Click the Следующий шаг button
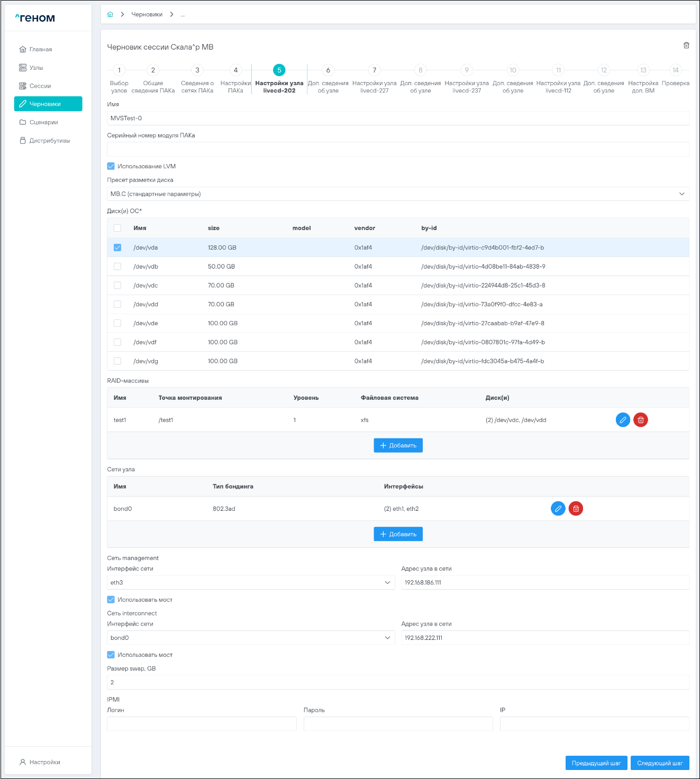The height and width of the screenshot is (779, 700). click(x=659, y=763)
